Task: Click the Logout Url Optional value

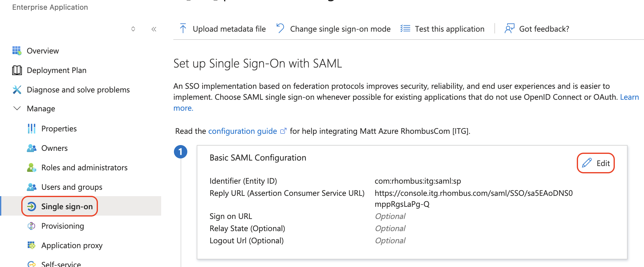Action: pyautogui.click(x=390, y=241)
